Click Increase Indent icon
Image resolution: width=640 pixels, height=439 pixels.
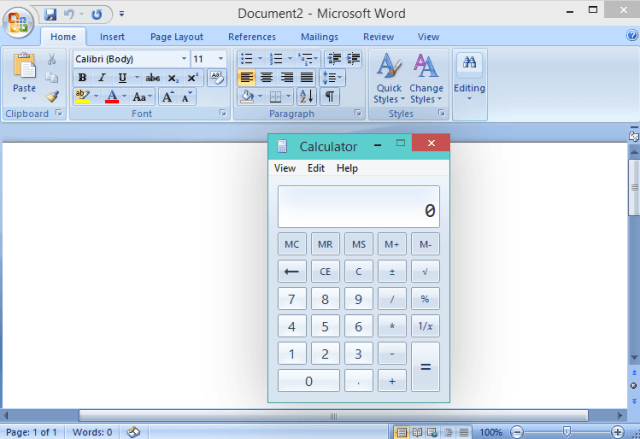[353, 59]
